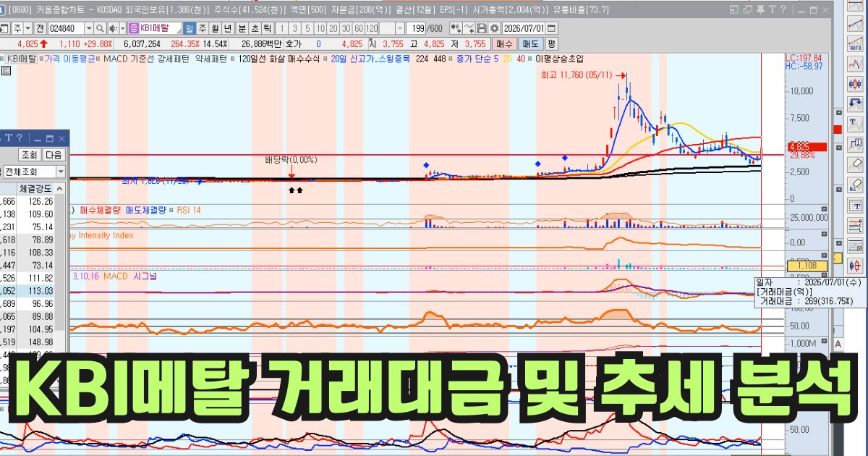The height and width of the screenshot is (456, 868).
Task: Expand the blank interval dropdown after 120
Action: tap(400, 28)
